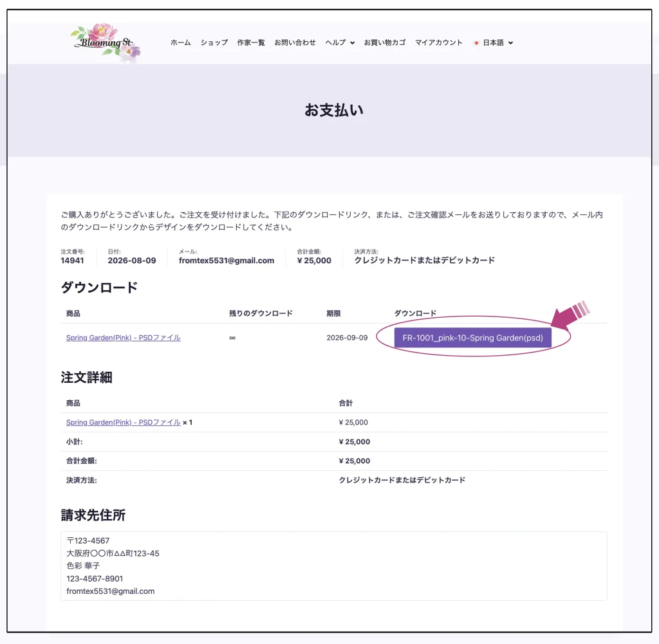Viewport: 659px width, 644px height.
Task: Click the pink arrow annotation graphic
Action: [570, 315]
